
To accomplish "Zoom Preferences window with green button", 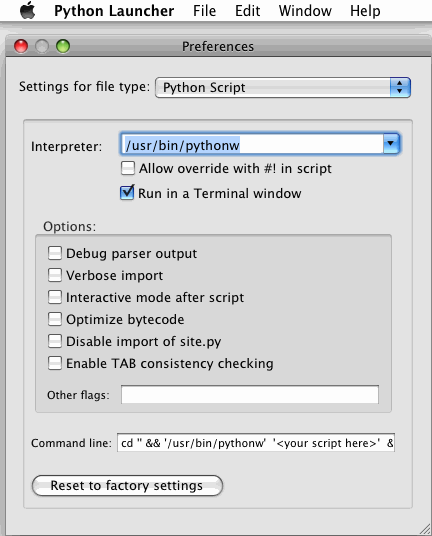I will [x=63, y=46].
